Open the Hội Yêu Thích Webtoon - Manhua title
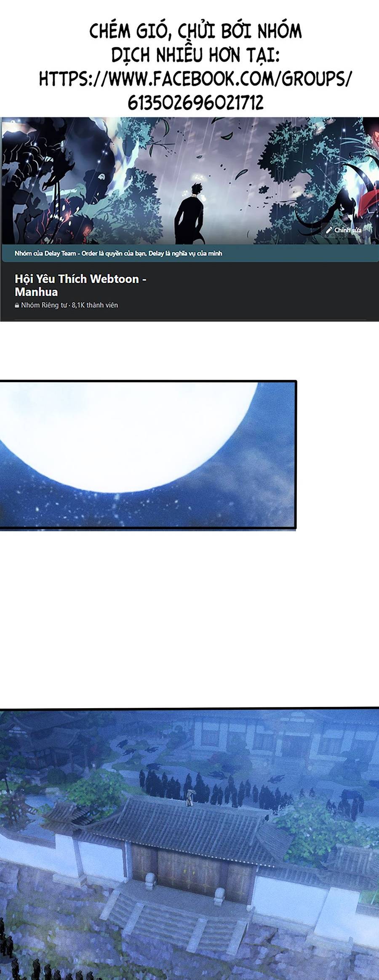This screenshot has width=379, height=980. [80, 285]
